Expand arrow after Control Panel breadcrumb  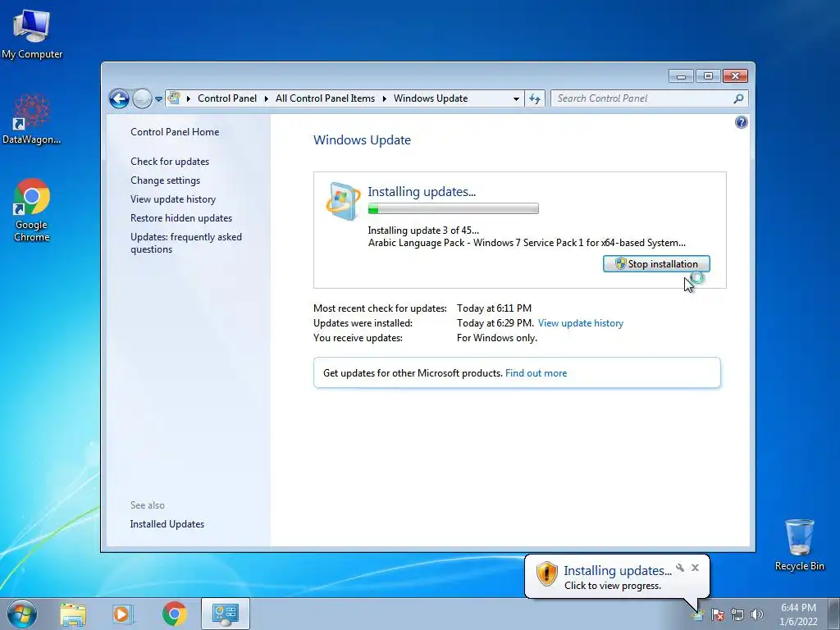(267, 98)
